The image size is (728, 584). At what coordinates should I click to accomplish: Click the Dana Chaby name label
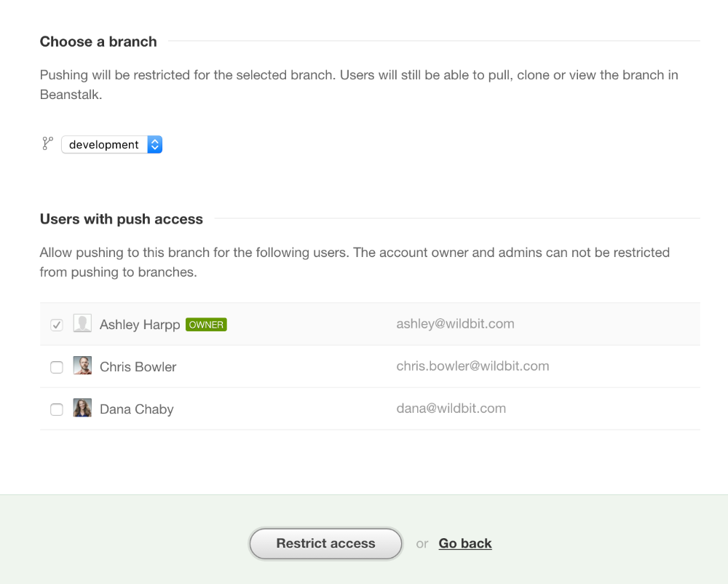[x=136, y=409]
